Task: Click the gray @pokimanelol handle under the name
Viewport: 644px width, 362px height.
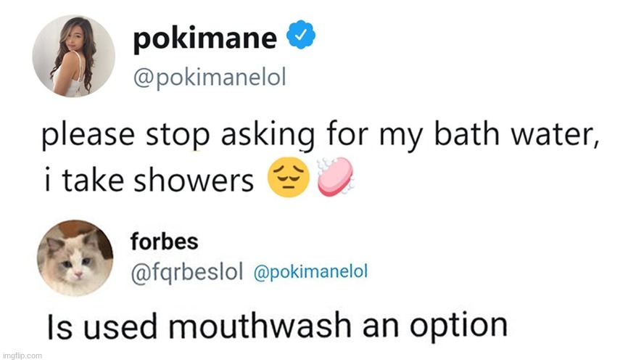Action: pyautogui.click(x=210, y=77)
